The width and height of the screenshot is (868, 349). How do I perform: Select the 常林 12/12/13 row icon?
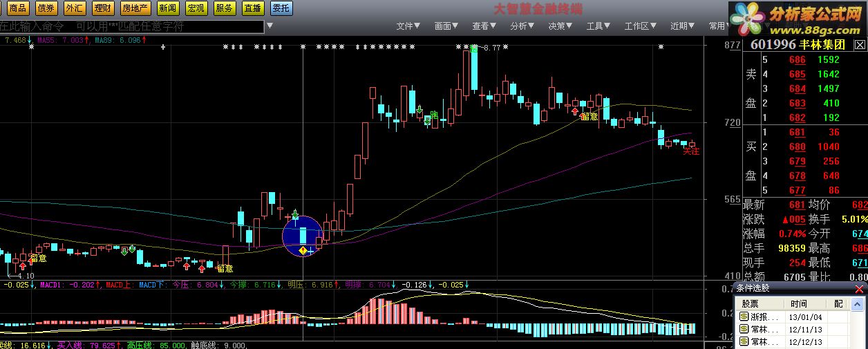click(744, 341)
